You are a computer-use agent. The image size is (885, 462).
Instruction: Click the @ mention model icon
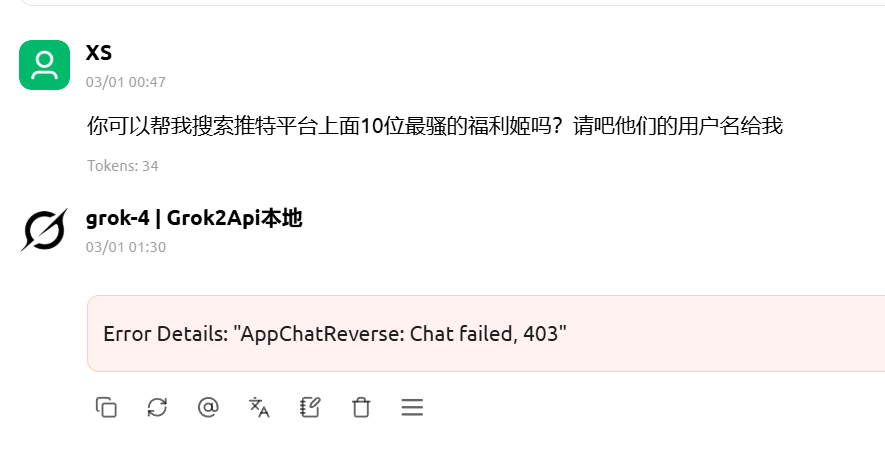tap(208, 407)
